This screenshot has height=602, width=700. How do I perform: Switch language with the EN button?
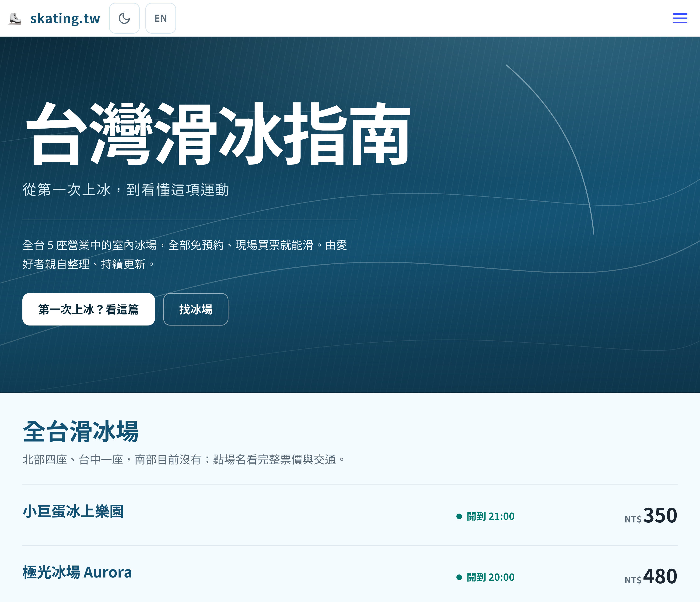pos(161,18)
